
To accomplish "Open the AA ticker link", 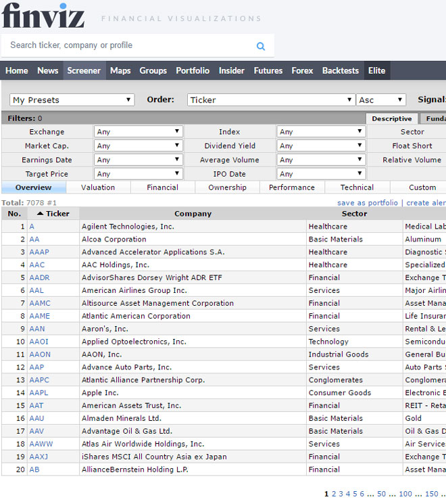I will coord(34,239).
